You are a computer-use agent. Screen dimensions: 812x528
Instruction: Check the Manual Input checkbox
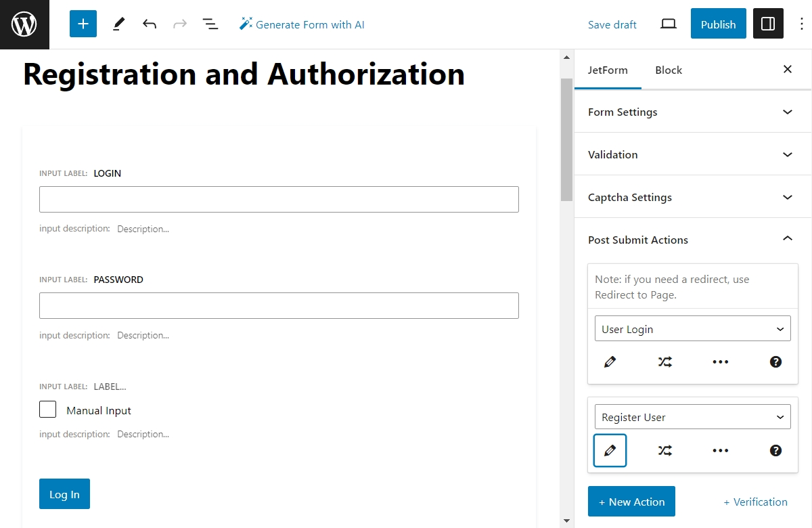47,409
